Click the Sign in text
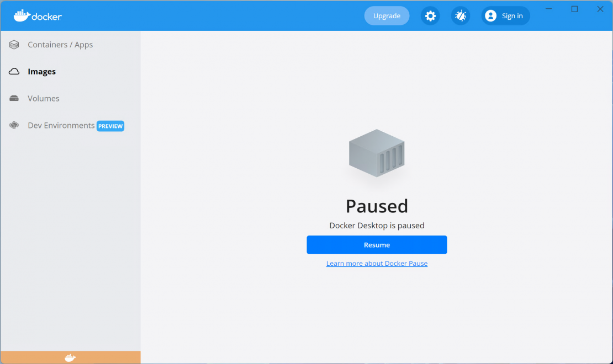613x364 pixels. 512,16
